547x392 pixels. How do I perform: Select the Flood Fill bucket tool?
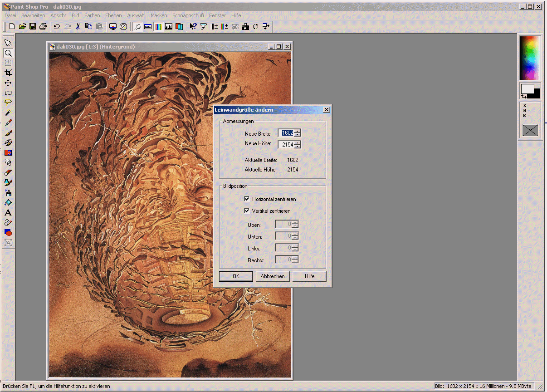8,203
